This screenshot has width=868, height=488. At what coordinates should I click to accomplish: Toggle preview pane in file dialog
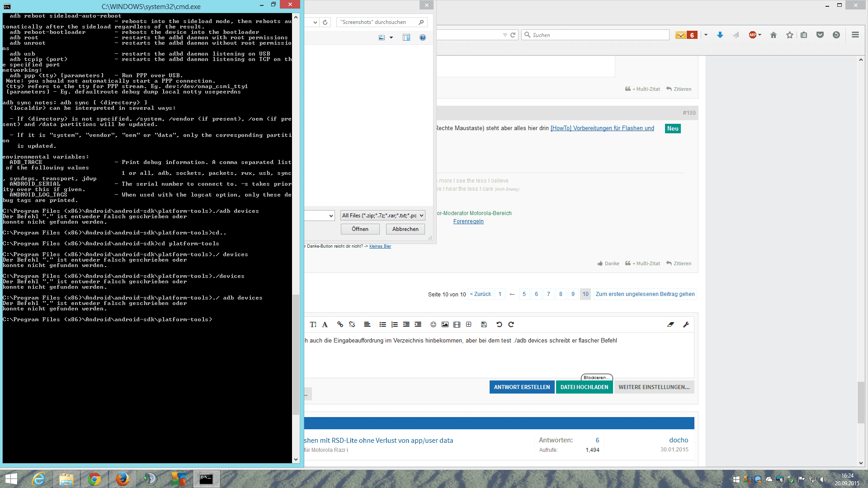click(x=406, y=38)
